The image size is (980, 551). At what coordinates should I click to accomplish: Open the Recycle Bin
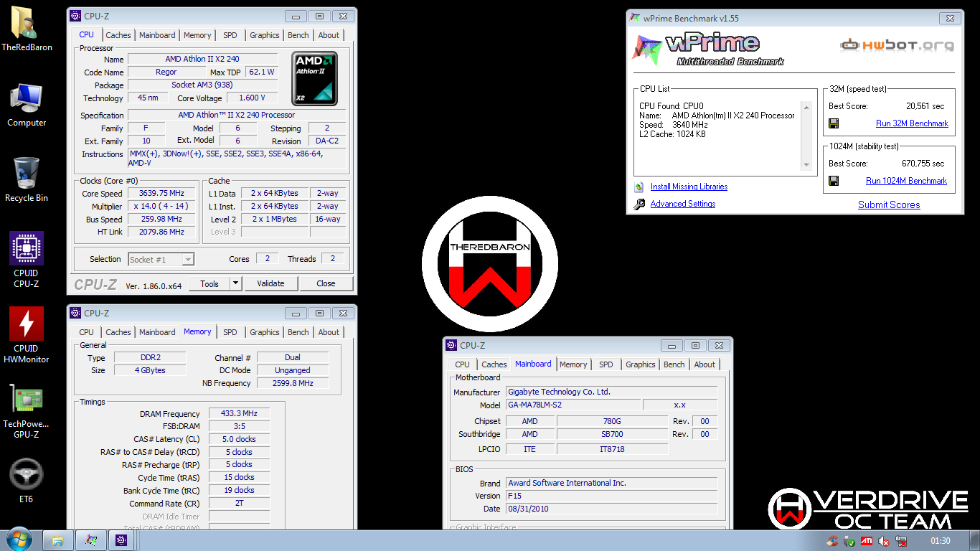(x=27, y=179)
